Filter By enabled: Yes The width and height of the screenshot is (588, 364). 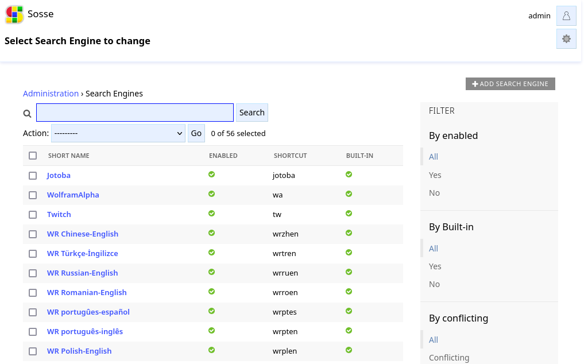point(435,175)
